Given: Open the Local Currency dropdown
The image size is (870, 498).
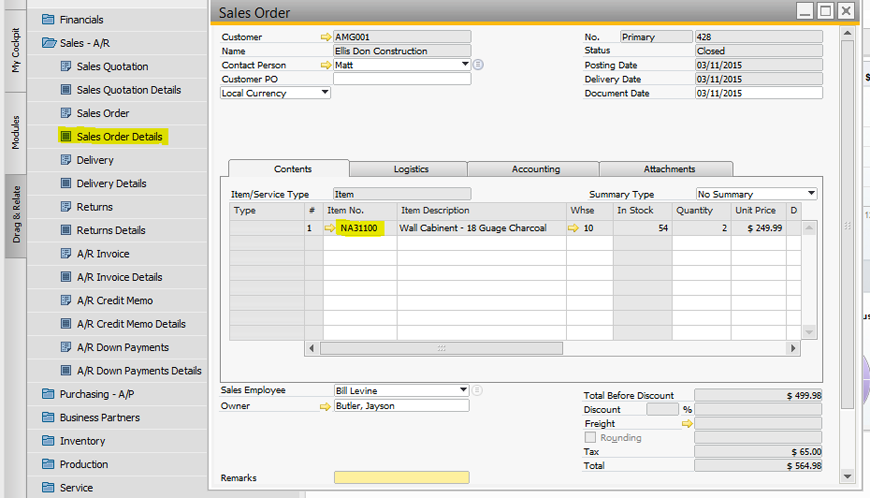Looking at the screenshot, I should click(325, 93).
